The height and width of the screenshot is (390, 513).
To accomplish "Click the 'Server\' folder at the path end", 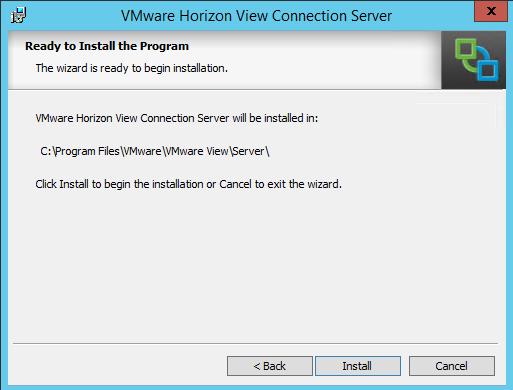I will [x=251, y=151].
